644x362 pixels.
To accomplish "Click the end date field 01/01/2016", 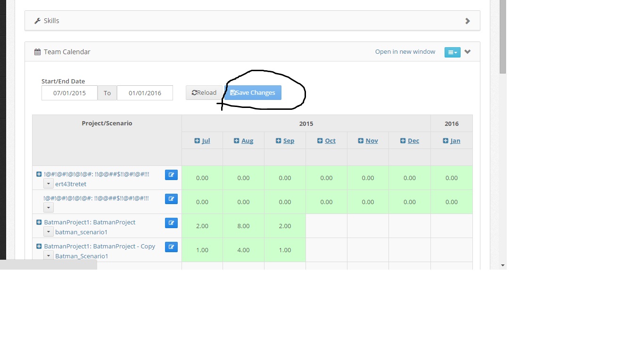I will [x=145, y=93].
